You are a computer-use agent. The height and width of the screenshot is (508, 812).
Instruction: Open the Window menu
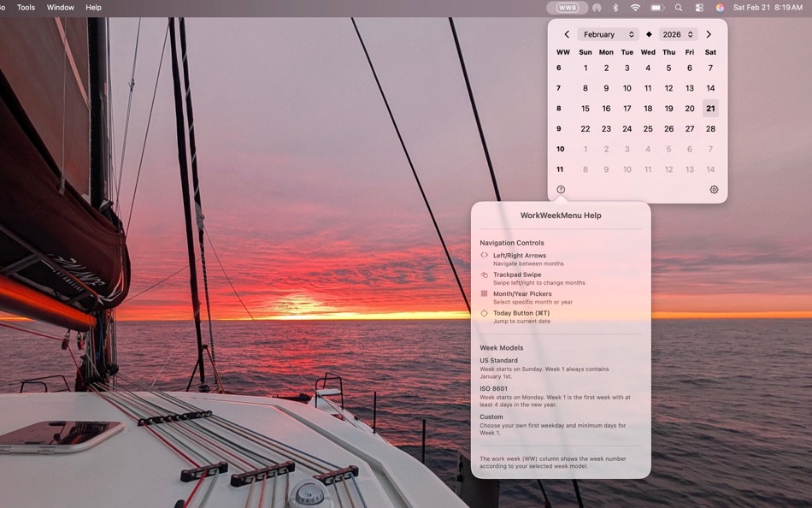tap(60, 7)
